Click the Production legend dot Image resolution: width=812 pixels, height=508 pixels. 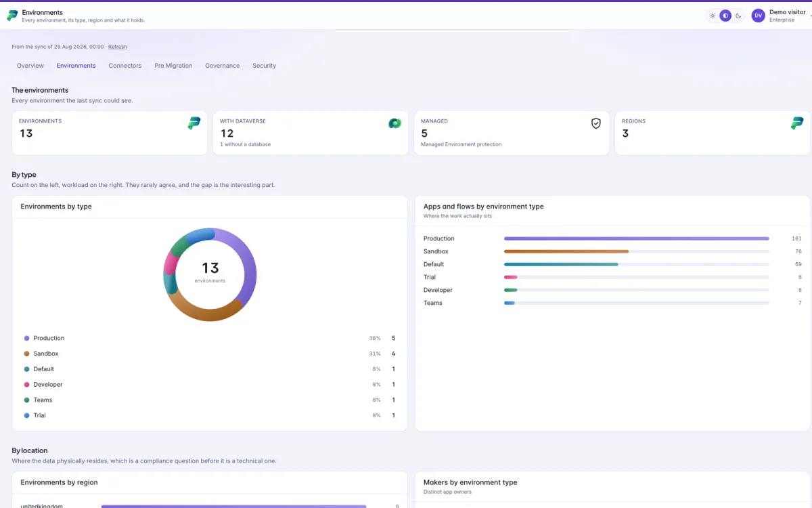click(27, 338)
